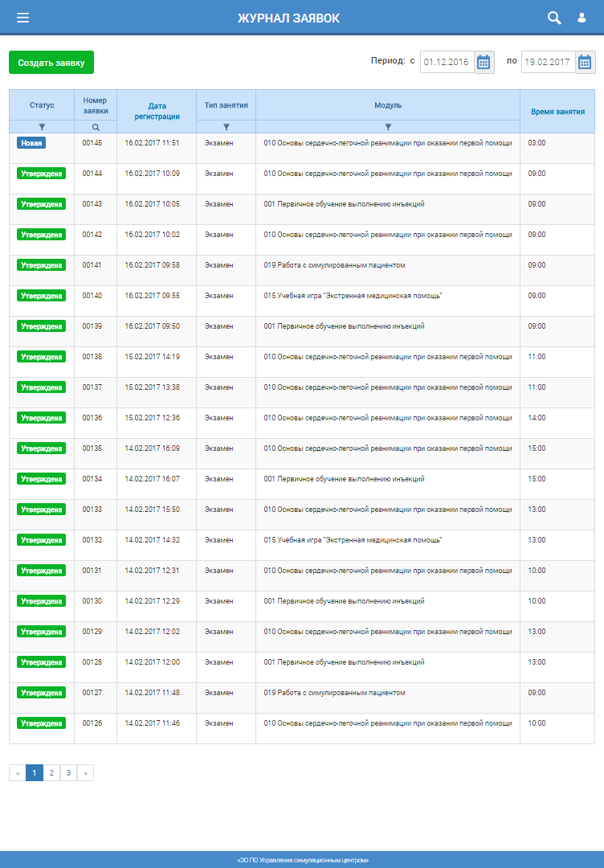This screenshot has width=604, height=868.
Task: Select request number 00140
Action: click(x=92, y=296)
